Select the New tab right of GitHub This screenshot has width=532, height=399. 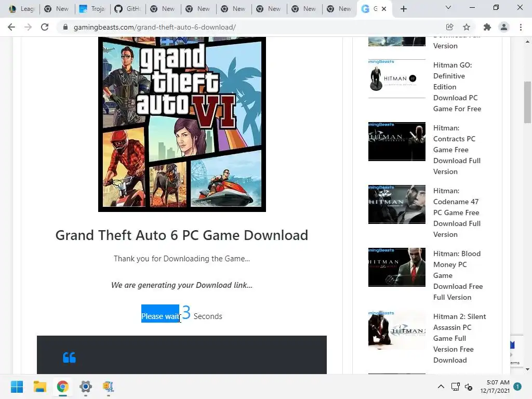tap(163, 9)
